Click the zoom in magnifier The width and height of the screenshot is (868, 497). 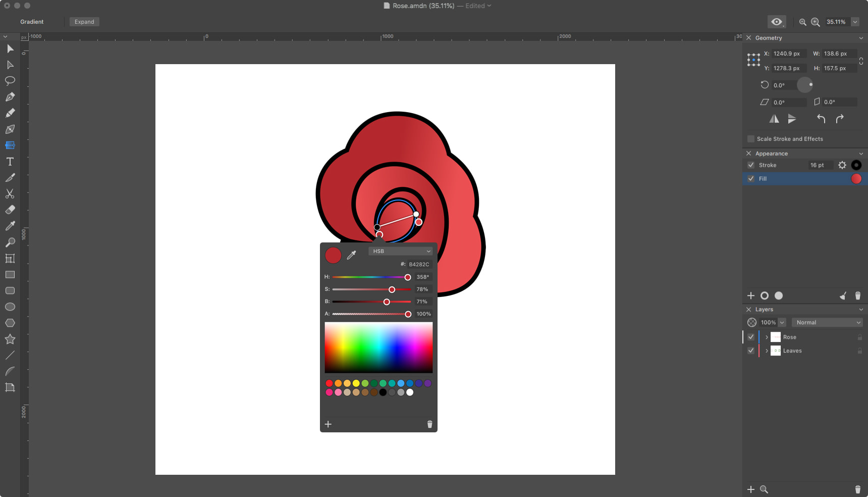click(815, 22)
